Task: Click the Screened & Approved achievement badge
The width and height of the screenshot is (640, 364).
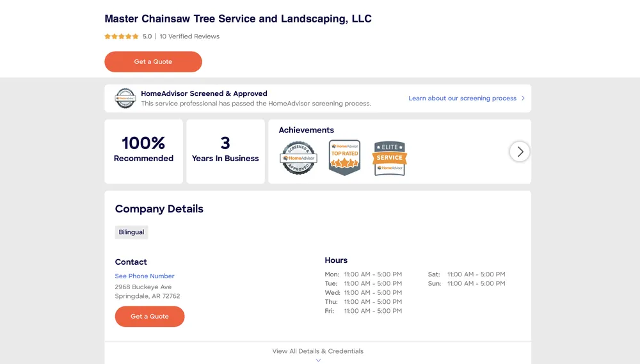Action: pos(298,157)
